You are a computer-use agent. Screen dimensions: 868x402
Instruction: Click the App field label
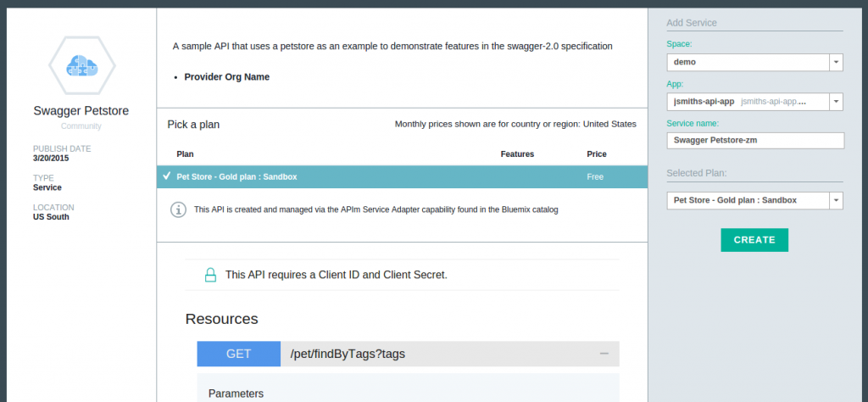click(675, 84)
